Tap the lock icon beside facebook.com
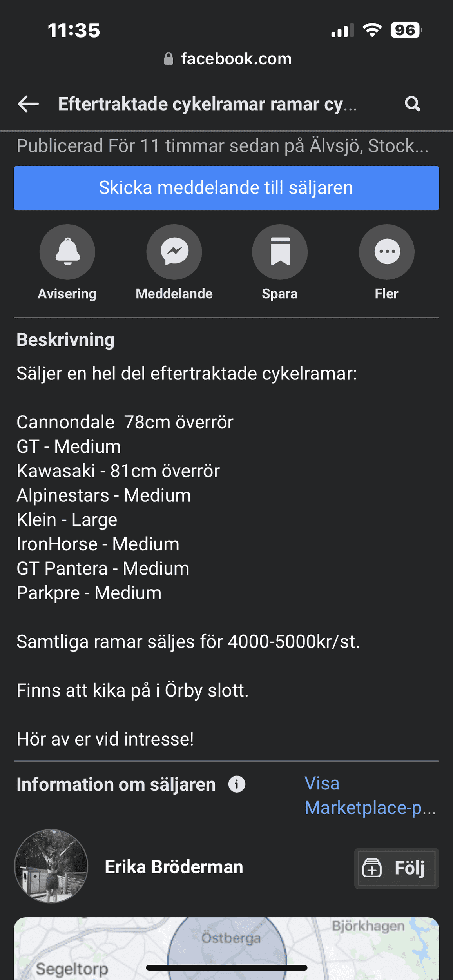The width and height of the screenshot is (453, 980). click(x=169, y=59)
